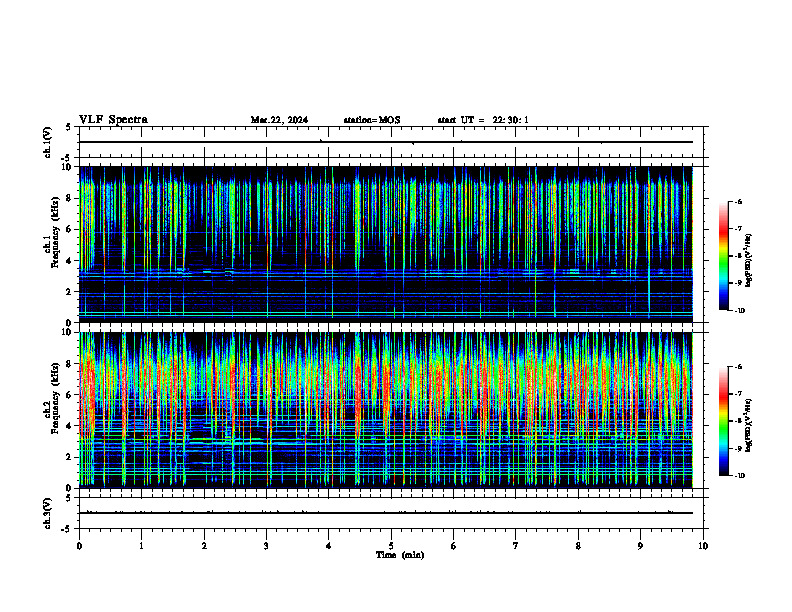Click the ch.2 spectrogram plot area
The height and width of the screenshot is (612, 792).
click(386, 410)
